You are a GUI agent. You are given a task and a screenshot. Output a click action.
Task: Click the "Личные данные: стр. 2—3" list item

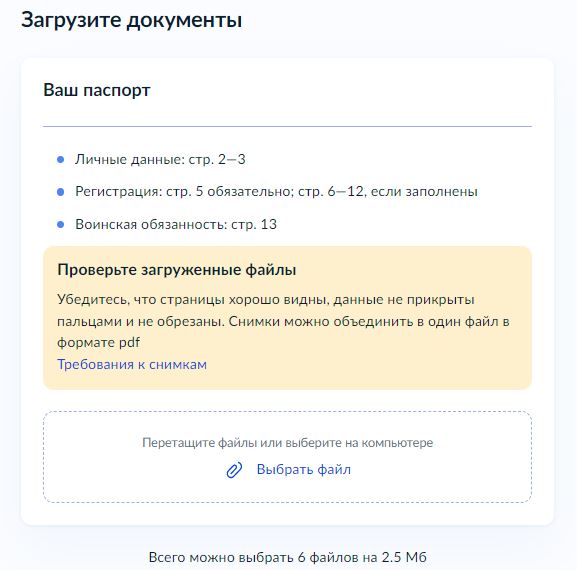(160, 159)
